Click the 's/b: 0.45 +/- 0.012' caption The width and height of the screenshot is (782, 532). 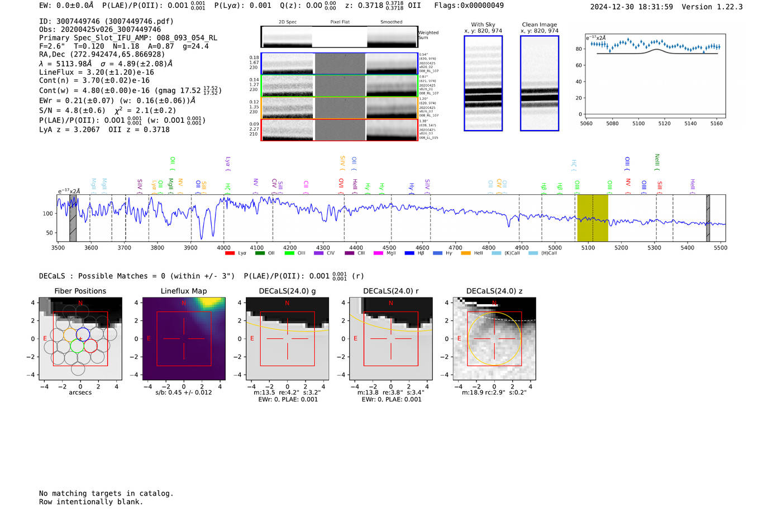[x=184, y=392]
